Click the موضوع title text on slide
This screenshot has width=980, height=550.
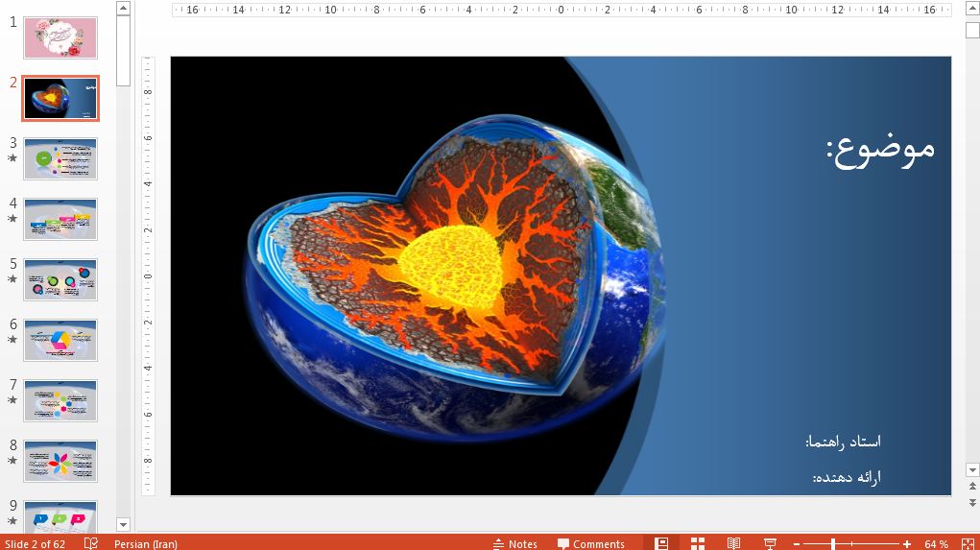(880, 148)
